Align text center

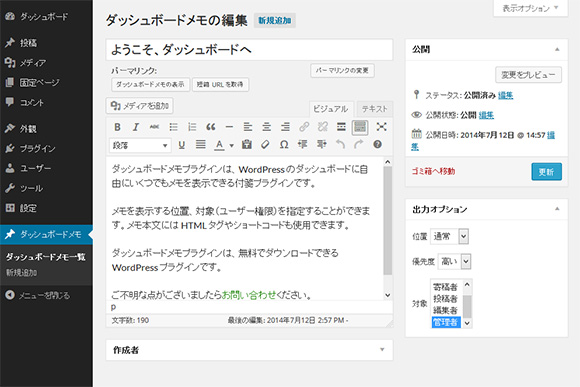(266, 127)
